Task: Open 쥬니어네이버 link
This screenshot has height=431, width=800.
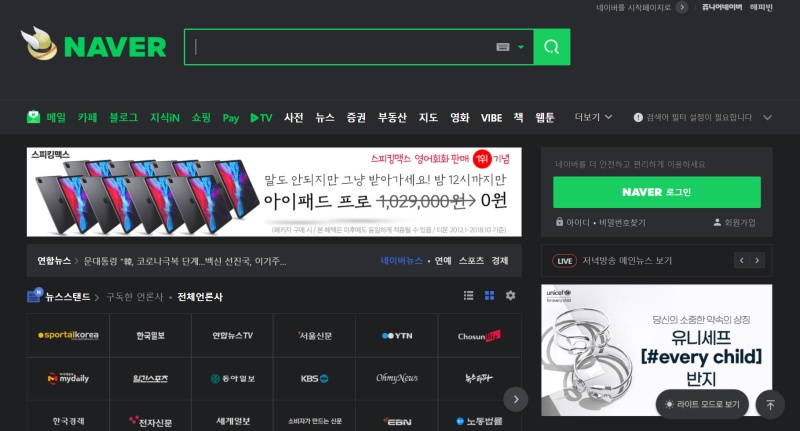Action: [x=722, y=7]
